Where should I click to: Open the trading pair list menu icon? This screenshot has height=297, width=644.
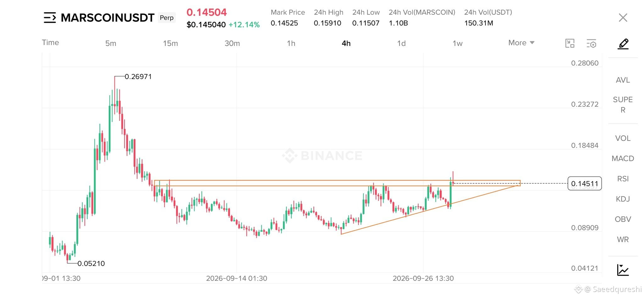point(50,18)
